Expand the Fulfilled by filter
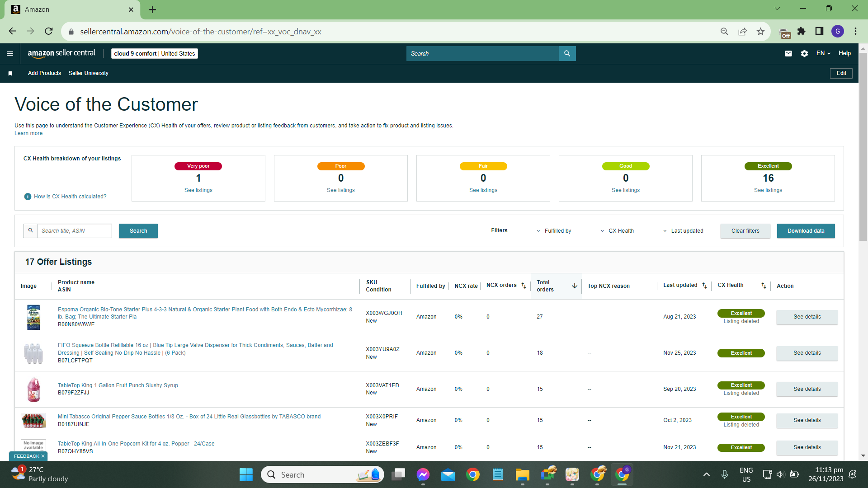This screenshot has width=868, height=488. [x=554, y=231]
